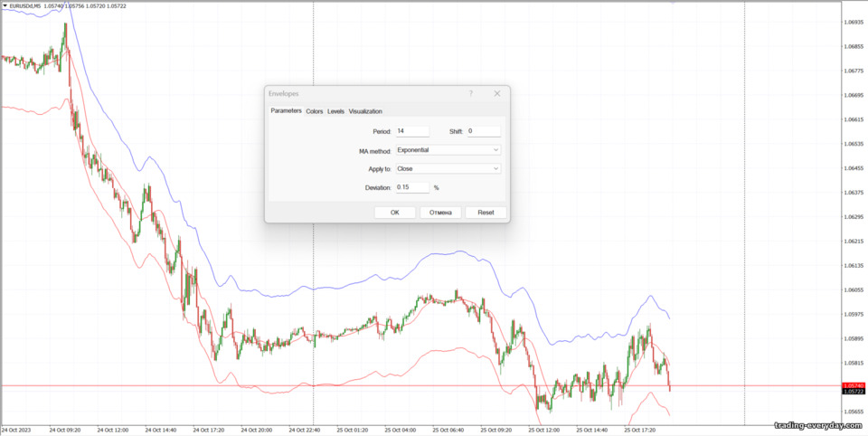
Task: Click the 1.06455 price axis label
Action: coord(854,168)
